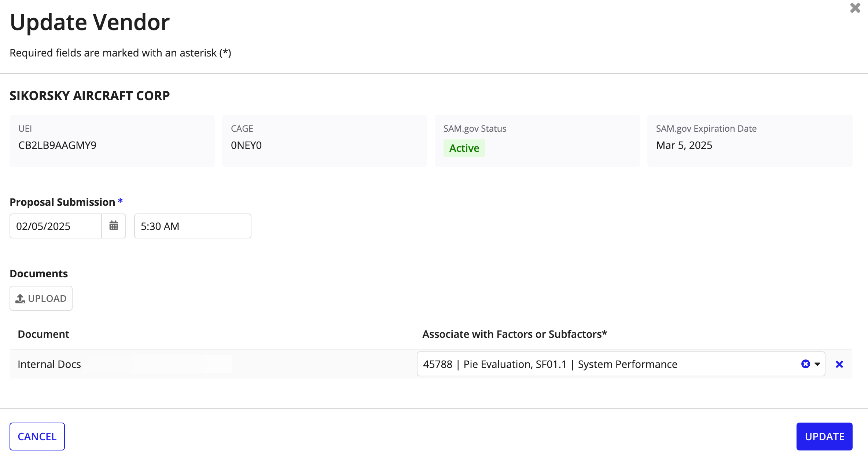
Task: Remove the Internal Docs document row
Action: click(x=839, y=364)
